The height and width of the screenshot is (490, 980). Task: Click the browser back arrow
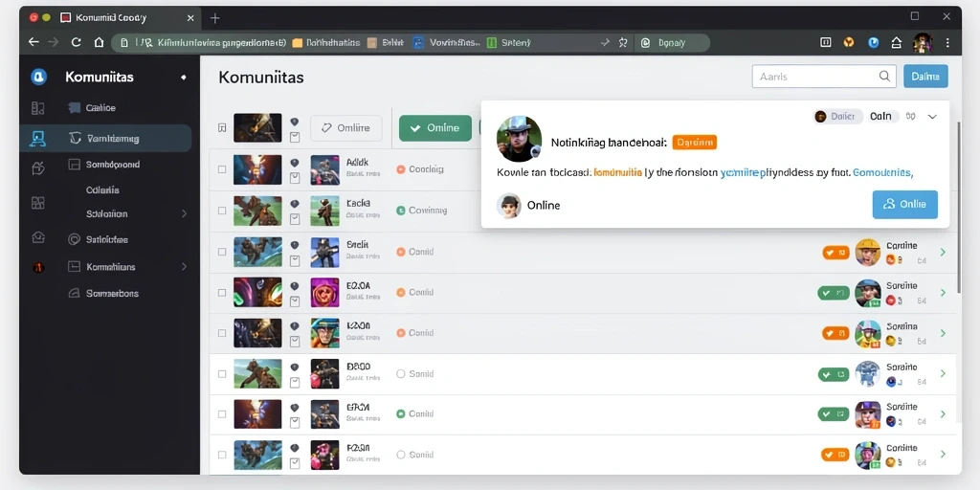pyautogui.click(x=33, y=42)
